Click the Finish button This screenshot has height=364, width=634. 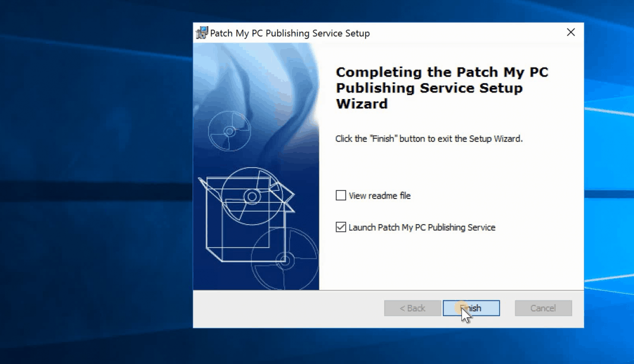[471, 308]
